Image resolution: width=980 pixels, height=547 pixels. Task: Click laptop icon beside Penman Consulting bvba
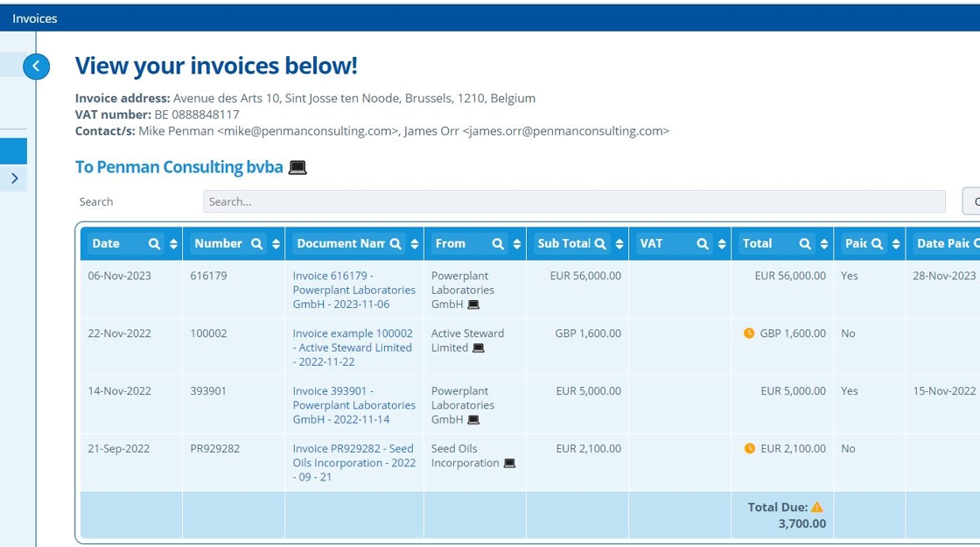pos(297,167)
